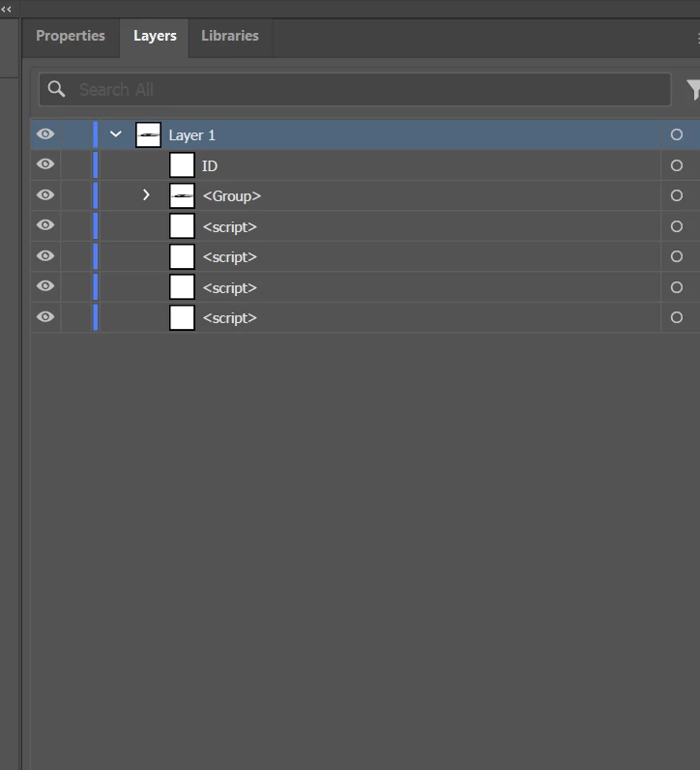Hide Layer 1 using its eye icon
Screen dimensions: 700x770
pos(45,134)
